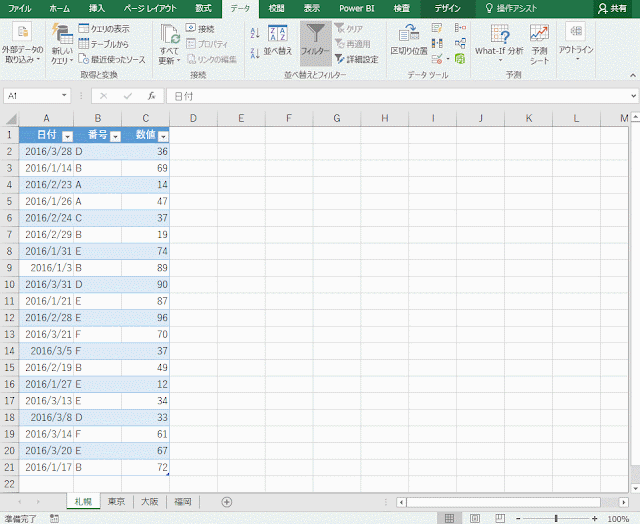Click the Relationships icon
Screen dimensions: 640x524
[x=460, y=43]
